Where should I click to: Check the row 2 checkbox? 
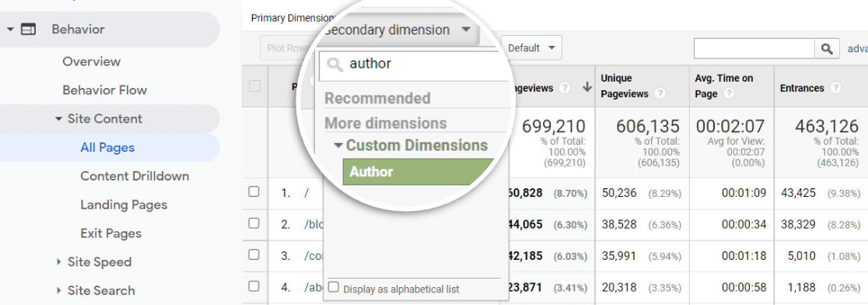tap(254, 223)
